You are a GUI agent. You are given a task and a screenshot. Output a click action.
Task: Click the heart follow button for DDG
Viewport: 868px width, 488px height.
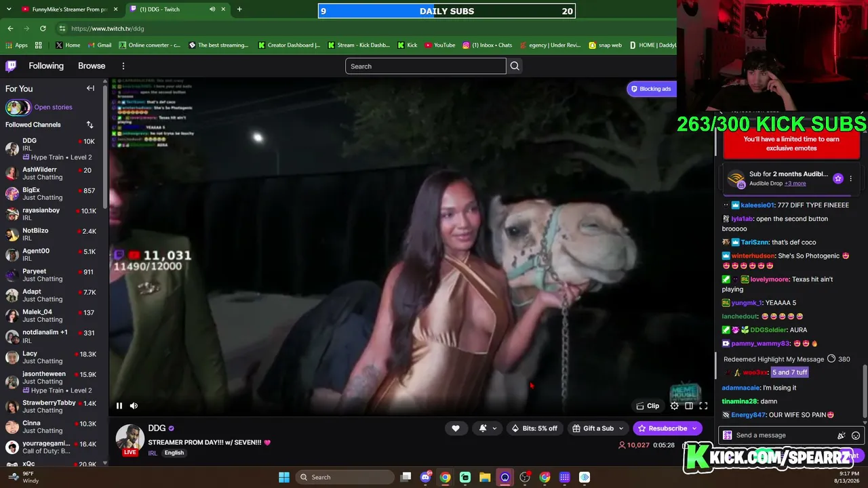pos(456,428)
